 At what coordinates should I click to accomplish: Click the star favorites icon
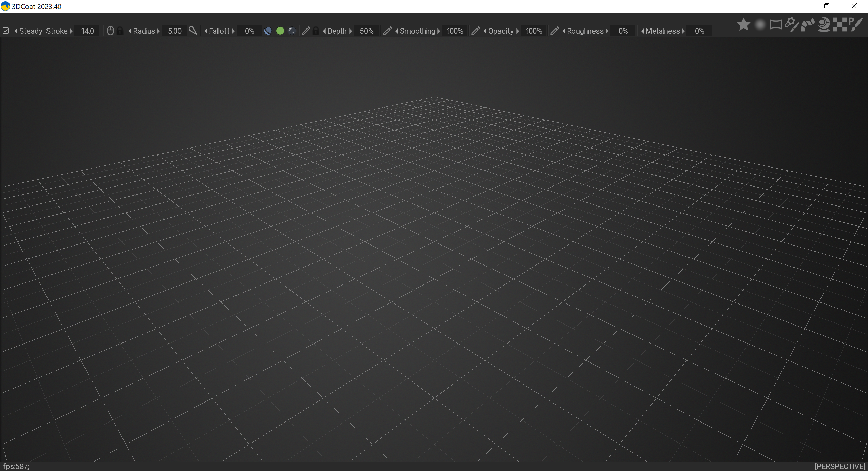(x=743, y=24)
